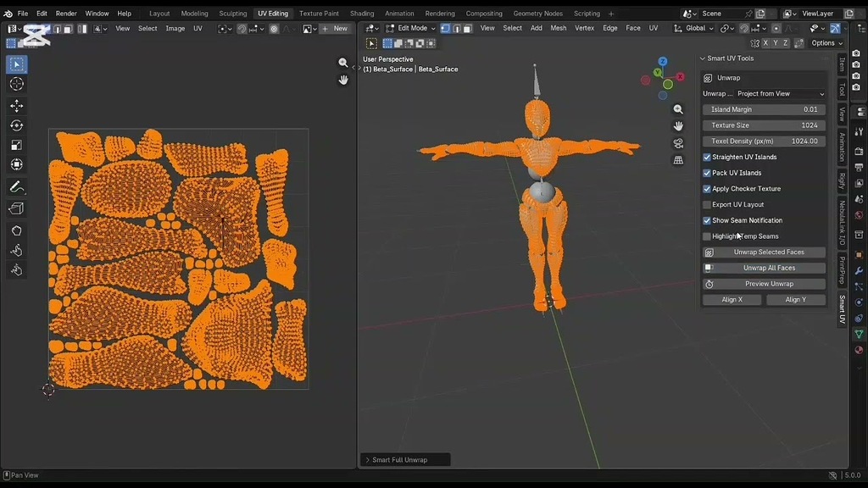Toggle Y mirror in viewport header
This screenshot has height=488, width=868.
776,43
